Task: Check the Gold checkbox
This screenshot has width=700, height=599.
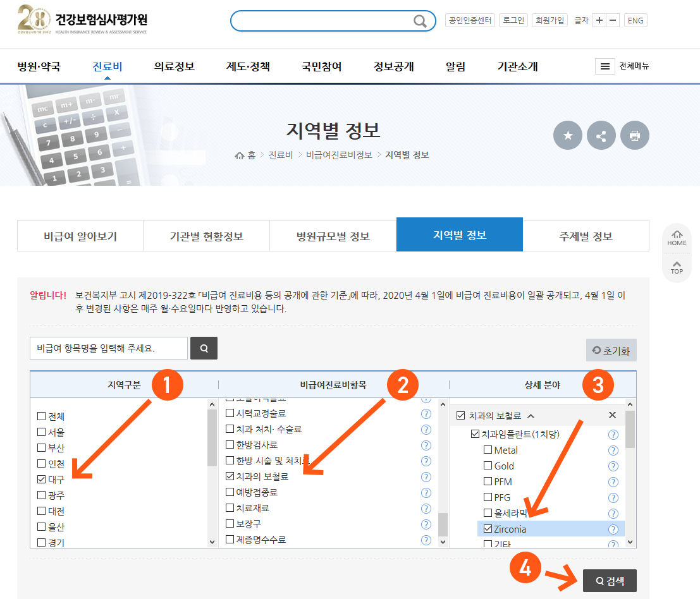Action: tap(488, 465)
